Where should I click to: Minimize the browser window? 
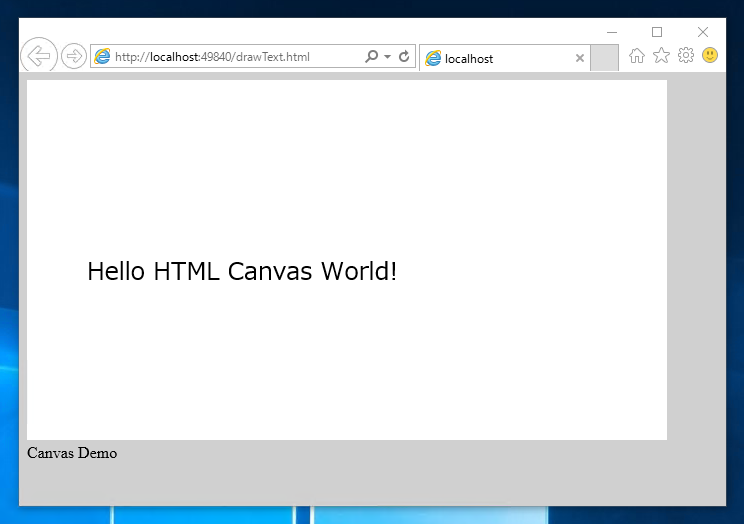click(612, 32)
